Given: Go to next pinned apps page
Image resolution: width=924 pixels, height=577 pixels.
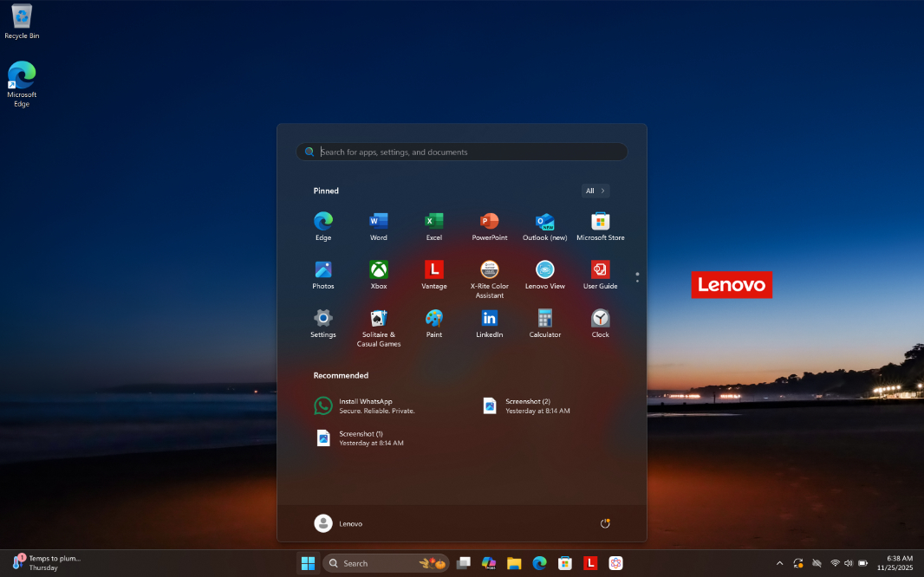Looking at the screenshot, I should pyautogui.click(x=637, y=281).
